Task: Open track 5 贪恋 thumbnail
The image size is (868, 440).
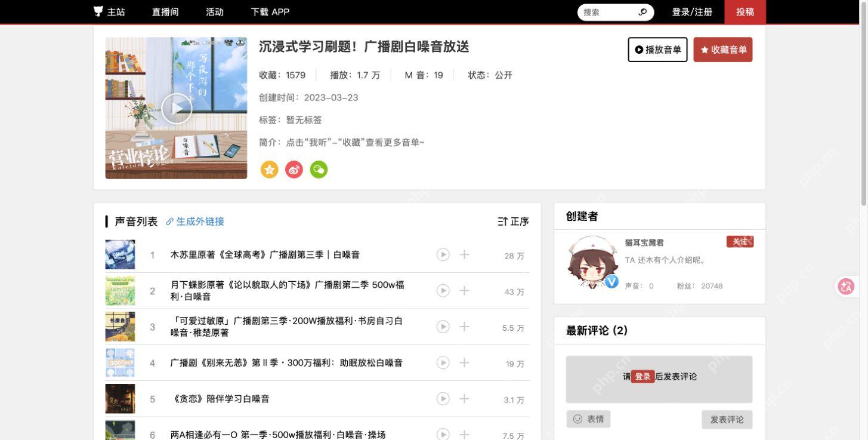Action: pos(120,399)
